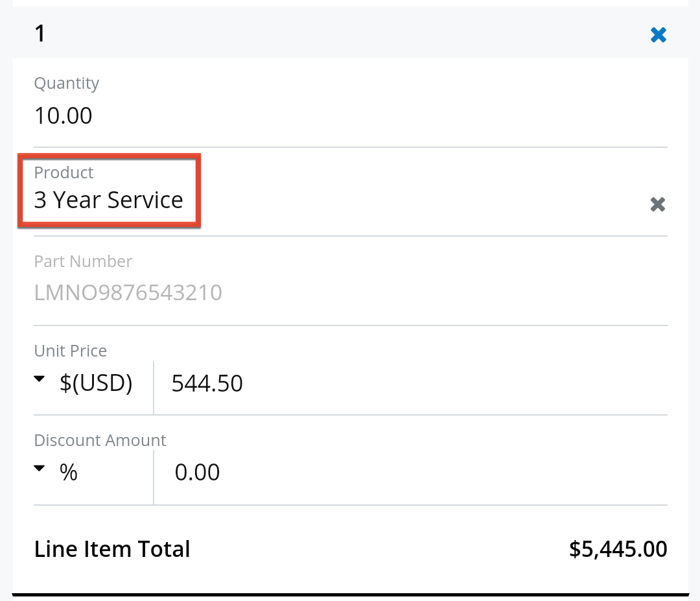The height and width of the screenshot is (601, 700).
Task: Click the Discount Amount field label
Action: (x=100, y=440)
